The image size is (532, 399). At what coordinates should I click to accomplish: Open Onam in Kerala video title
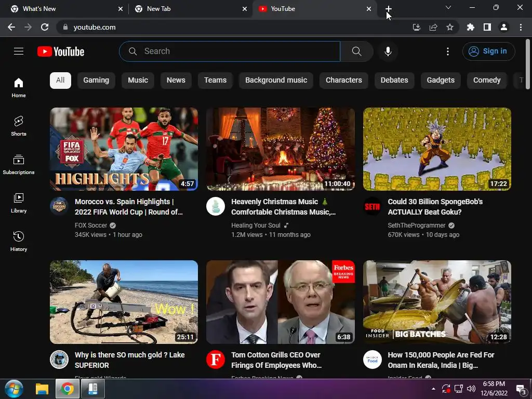(441, 360)
